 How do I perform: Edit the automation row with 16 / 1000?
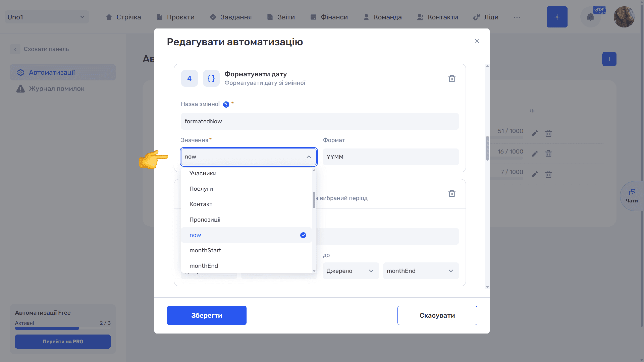pyautogui.click(x=534, y=154)
